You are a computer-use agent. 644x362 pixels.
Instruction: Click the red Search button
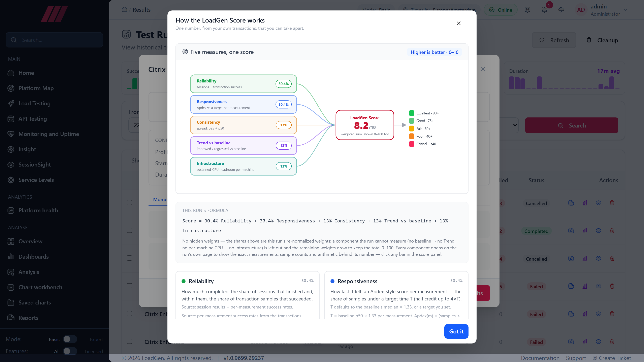[x=572, y=125]
